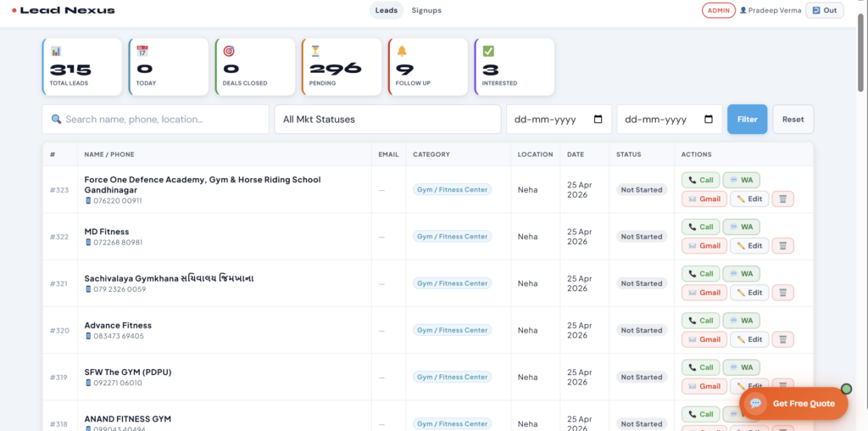The height and width of the screenshot is (431, 868).
Task: Open WhatsApp for Advance Fitness
Action: [x=741, y=320]
